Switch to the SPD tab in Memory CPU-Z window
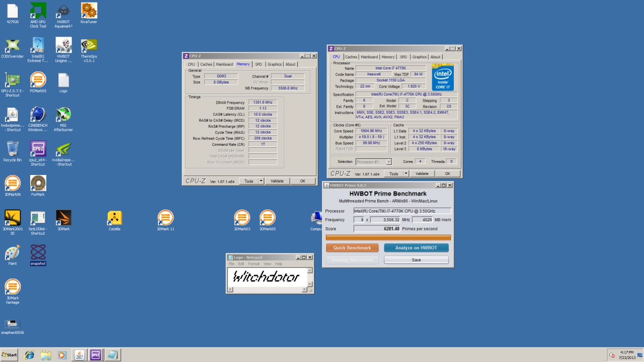 tap(258, 64)
